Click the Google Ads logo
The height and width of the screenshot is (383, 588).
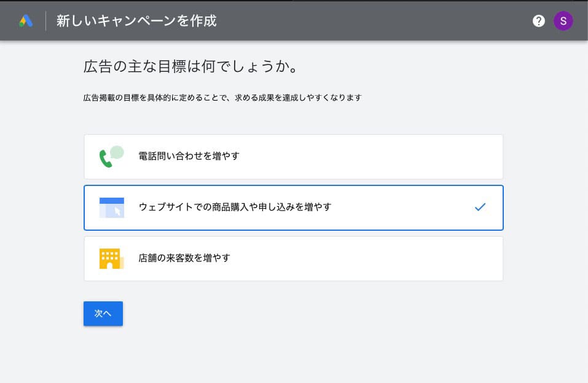26,21
